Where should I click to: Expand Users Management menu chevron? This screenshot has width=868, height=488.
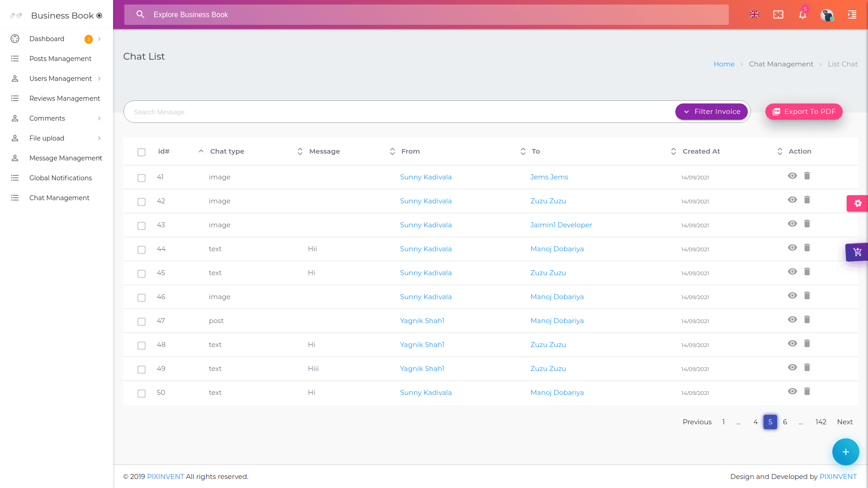click(99, 79)
